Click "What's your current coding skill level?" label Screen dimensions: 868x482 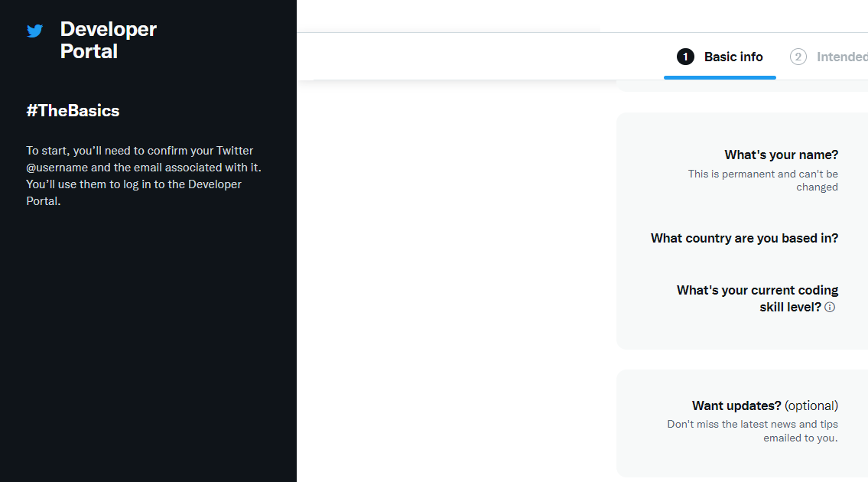757,298
